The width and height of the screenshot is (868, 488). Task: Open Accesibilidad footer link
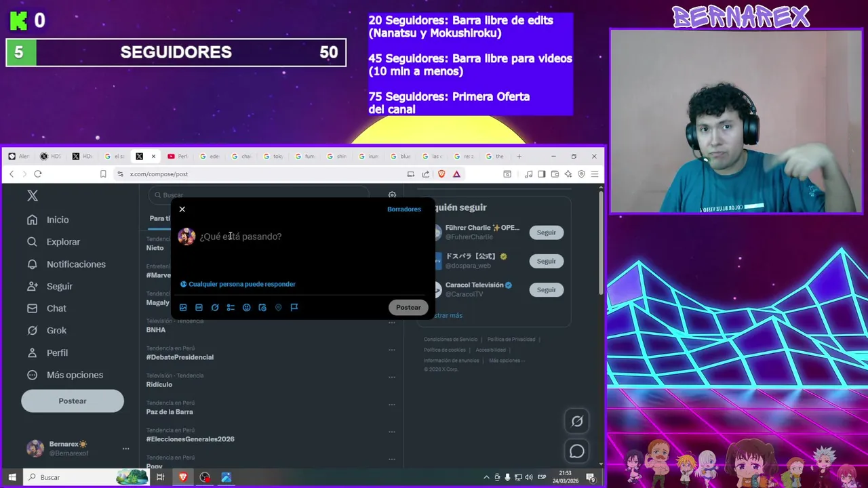coord(491,350)
